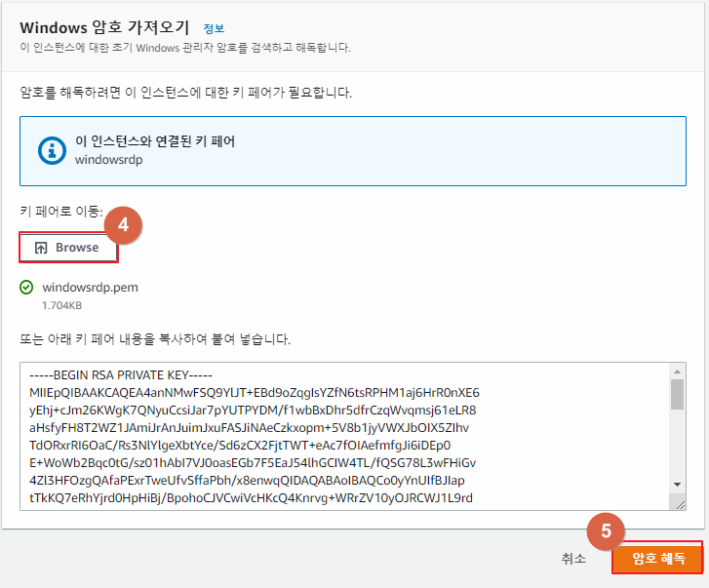Click the key line starting with 4Zl3HFOzgQAfaPExr
The image size is (709, 588).
[247, 480]
